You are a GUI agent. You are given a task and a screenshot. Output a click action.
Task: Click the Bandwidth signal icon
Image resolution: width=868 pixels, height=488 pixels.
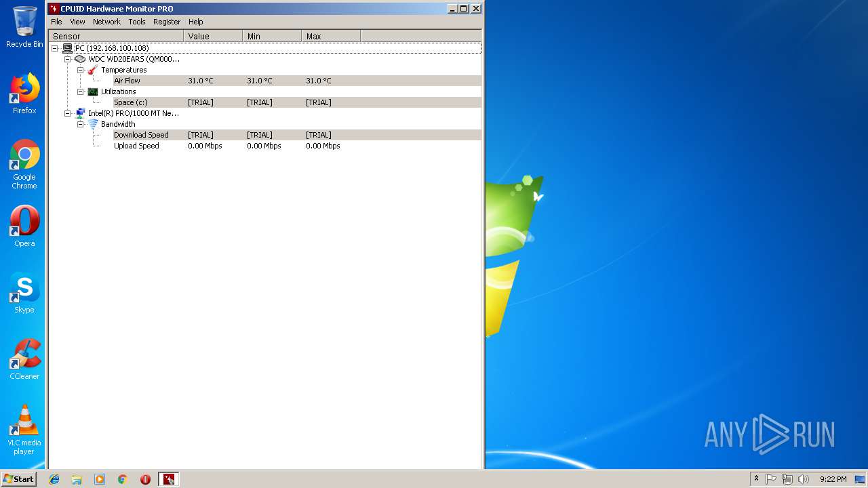click(93, 124)
